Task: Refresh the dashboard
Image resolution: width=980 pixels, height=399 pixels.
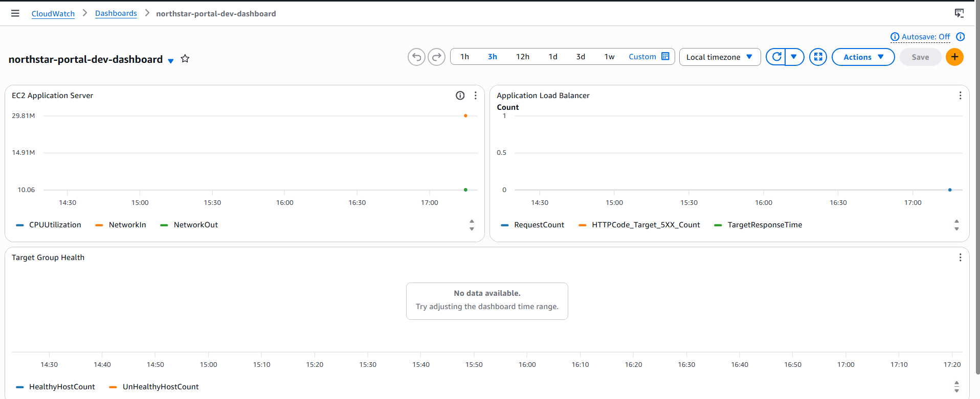Action: point(776,57)
